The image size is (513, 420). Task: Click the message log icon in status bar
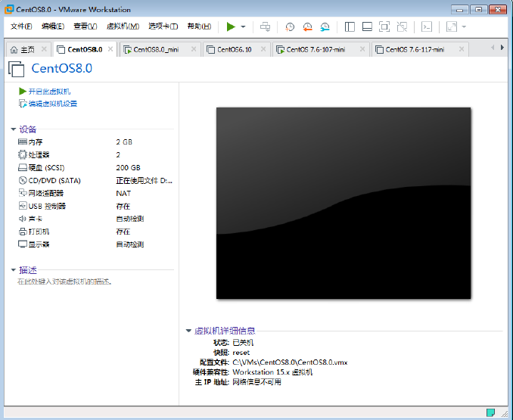coord(490,412)
